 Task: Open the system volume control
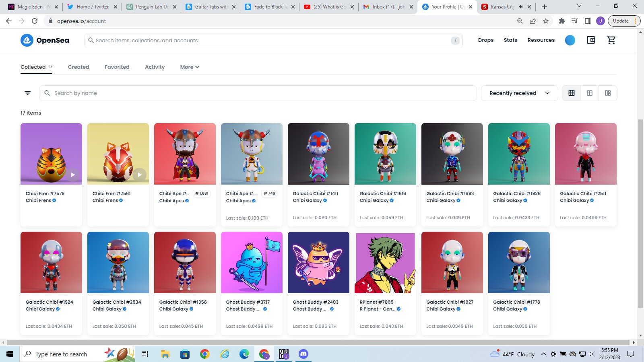(x=592, y=354)
